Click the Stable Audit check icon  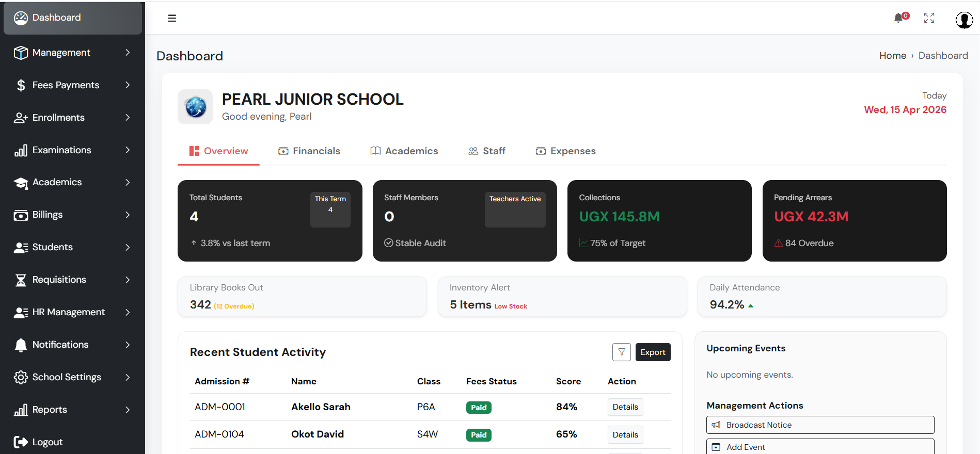[389, 243]
